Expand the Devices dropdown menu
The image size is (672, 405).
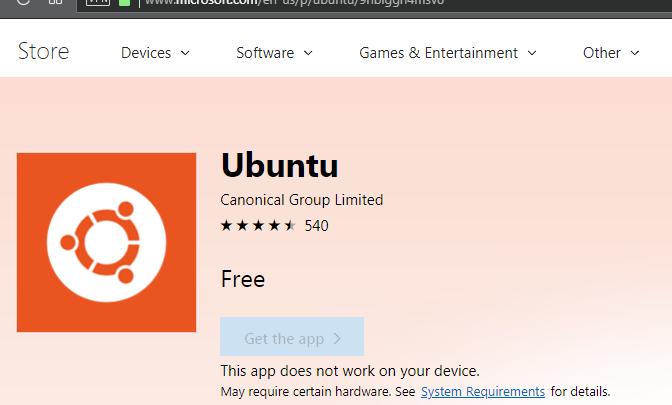point(155,53)
